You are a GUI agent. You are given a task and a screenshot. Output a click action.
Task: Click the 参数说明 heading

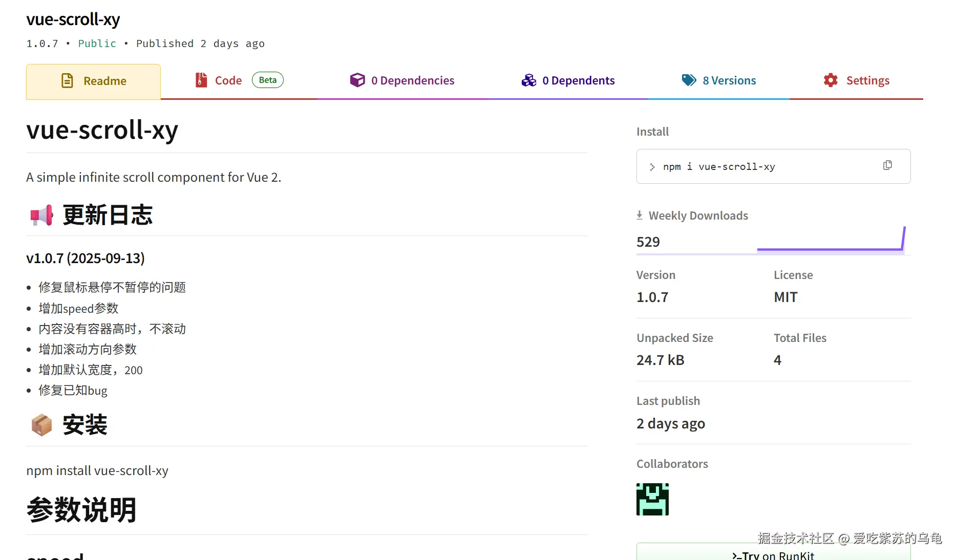click(x=81, y=510)
